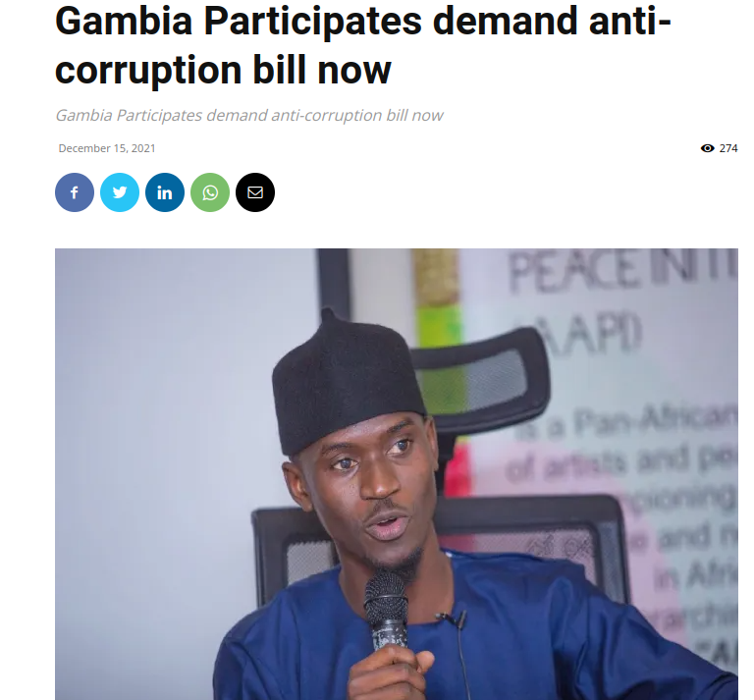
Task: Click the eye views icon
Action: coord(707,148)
